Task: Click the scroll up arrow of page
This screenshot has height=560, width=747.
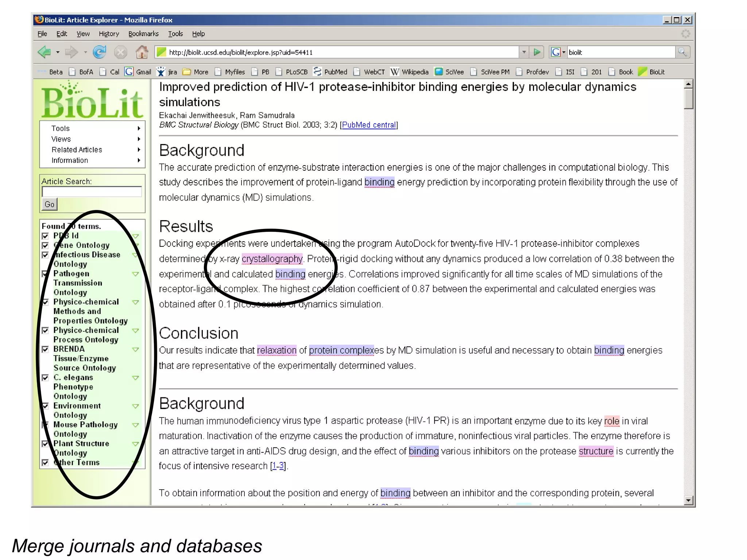Action: [x=688, y=84]
